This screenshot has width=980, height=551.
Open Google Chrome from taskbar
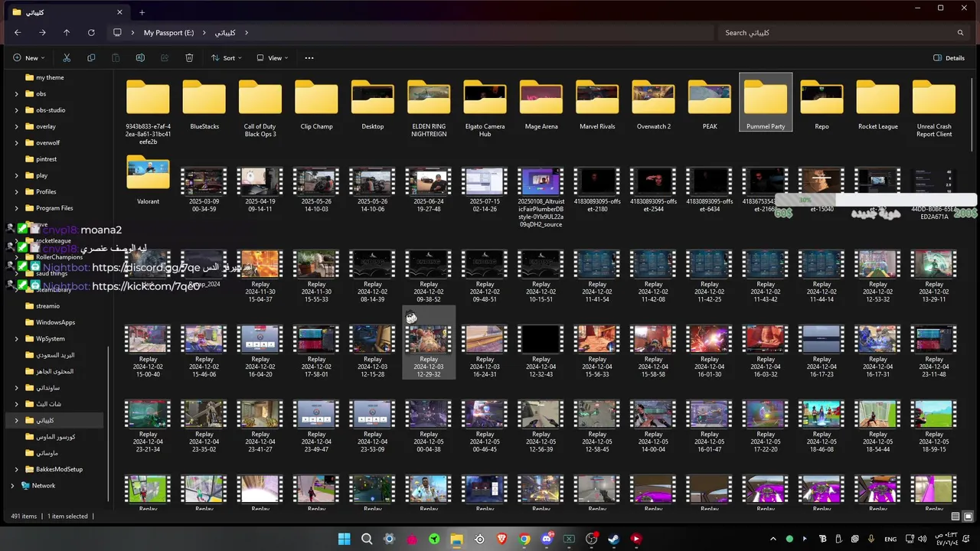click(x=524, y=539)
